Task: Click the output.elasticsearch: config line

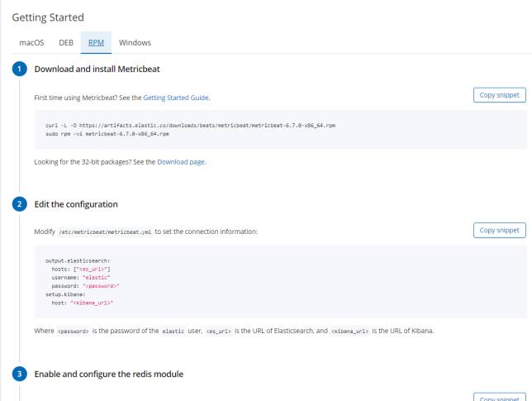Action: pos(78,260)
